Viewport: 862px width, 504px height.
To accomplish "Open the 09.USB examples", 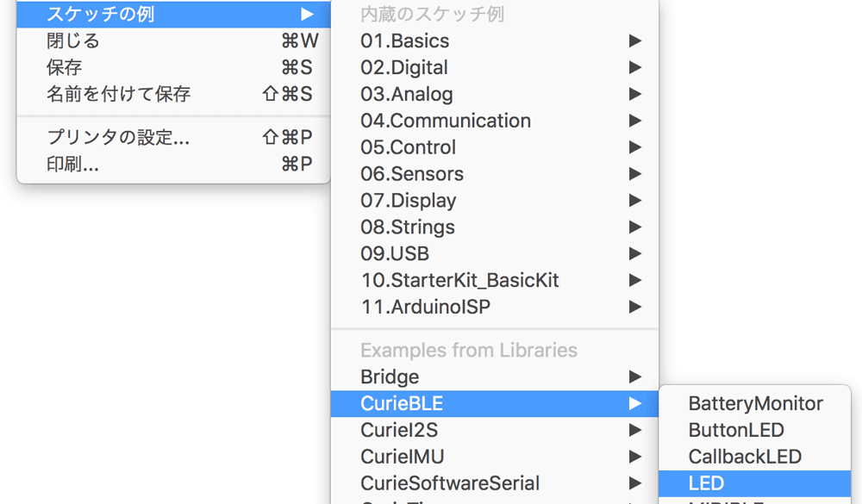I will pyautogui.click(x=494, y=253).
